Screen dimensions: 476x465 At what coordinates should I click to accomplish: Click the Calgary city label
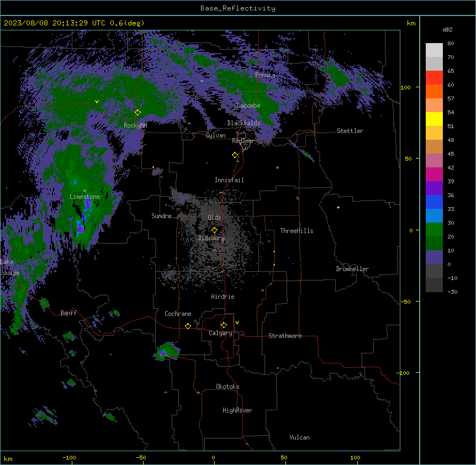coord(220,333)
